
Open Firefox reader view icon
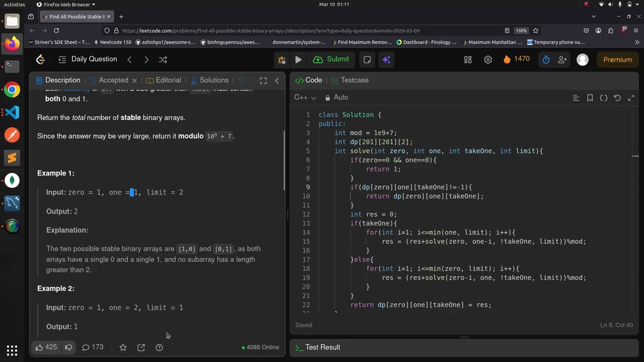[507, 31]
